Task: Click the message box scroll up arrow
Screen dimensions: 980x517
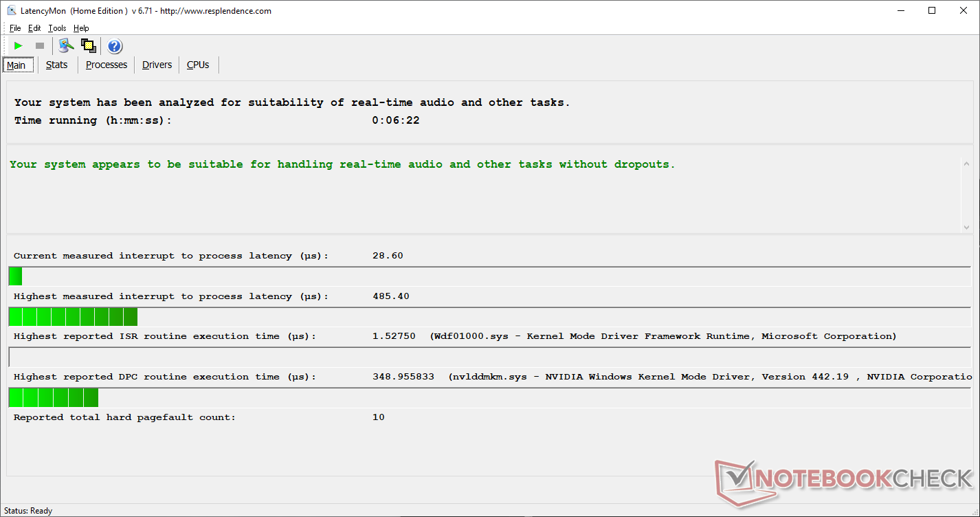Action: [967, 164]
